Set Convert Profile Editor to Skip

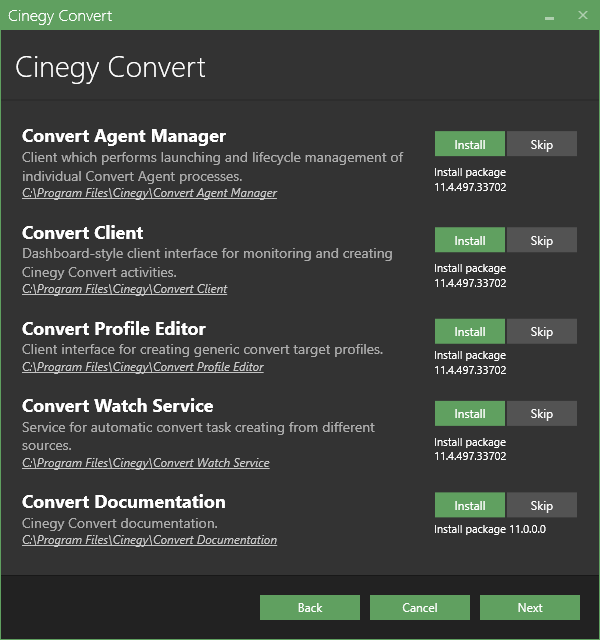click(x=542, y=331)
